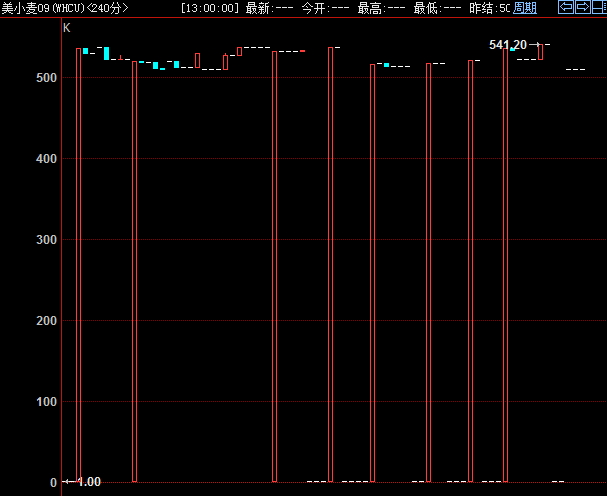The height and width of the screenshot is (496, 607).
Task: Click the left arrow navigation icon
Action: click(566, 7)
